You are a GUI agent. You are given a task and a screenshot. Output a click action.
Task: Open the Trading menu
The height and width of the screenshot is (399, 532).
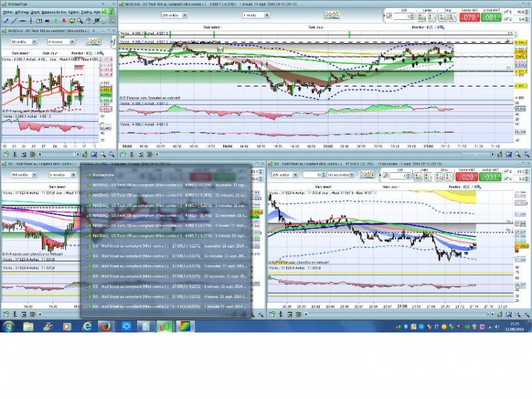(x=86, y=12)
